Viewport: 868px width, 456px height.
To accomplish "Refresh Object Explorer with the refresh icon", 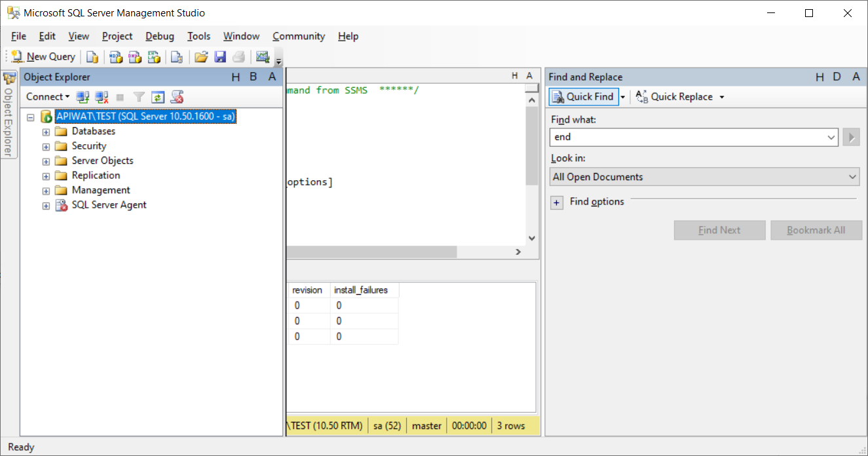I will pyautogui.click(x=158, y=97).
